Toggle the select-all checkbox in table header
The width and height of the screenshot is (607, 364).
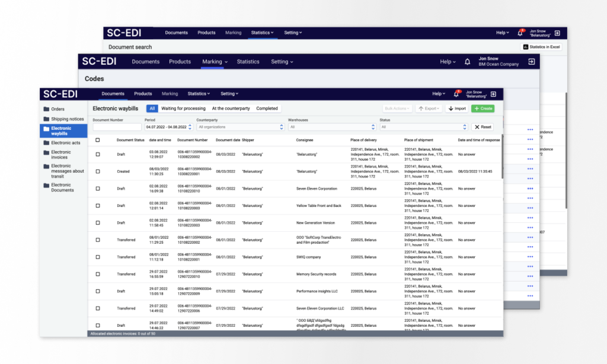[98, 140]
